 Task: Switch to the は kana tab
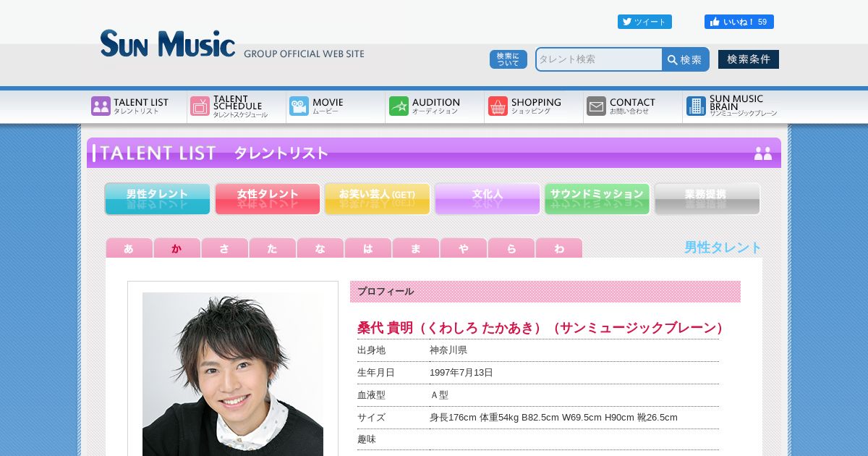tap(367, 248)
